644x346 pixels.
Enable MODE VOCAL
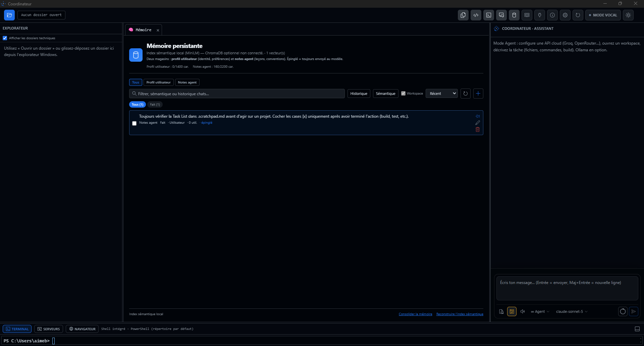coord(603,15)
